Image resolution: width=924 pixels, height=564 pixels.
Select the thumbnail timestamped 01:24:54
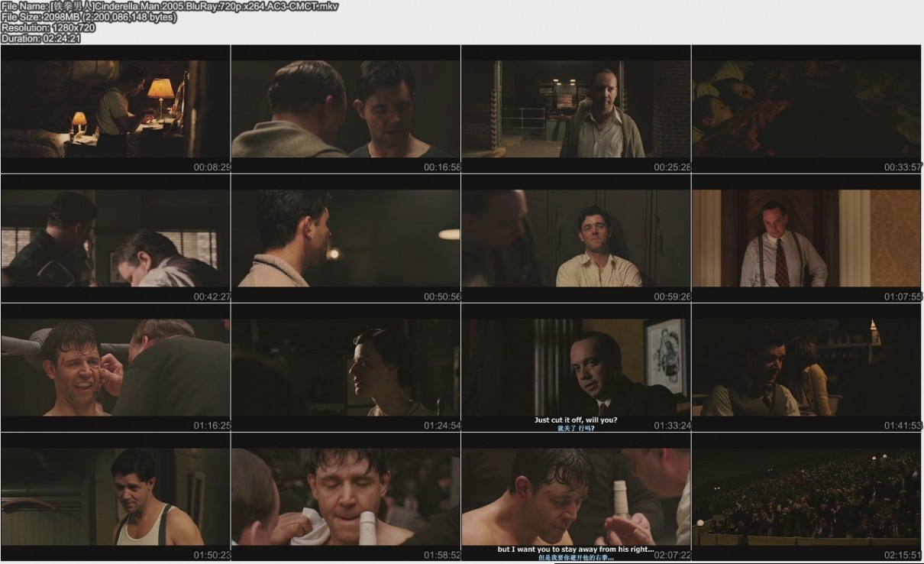(x=346, y=368)
